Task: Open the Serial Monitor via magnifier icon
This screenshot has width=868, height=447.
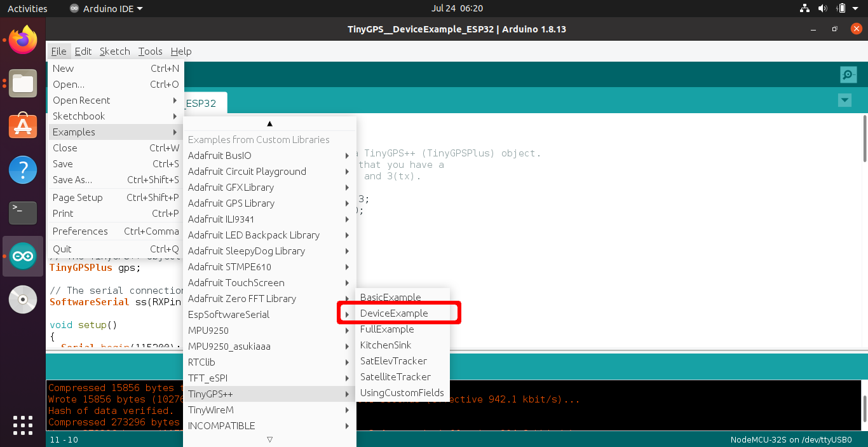Action: (848, 74)
